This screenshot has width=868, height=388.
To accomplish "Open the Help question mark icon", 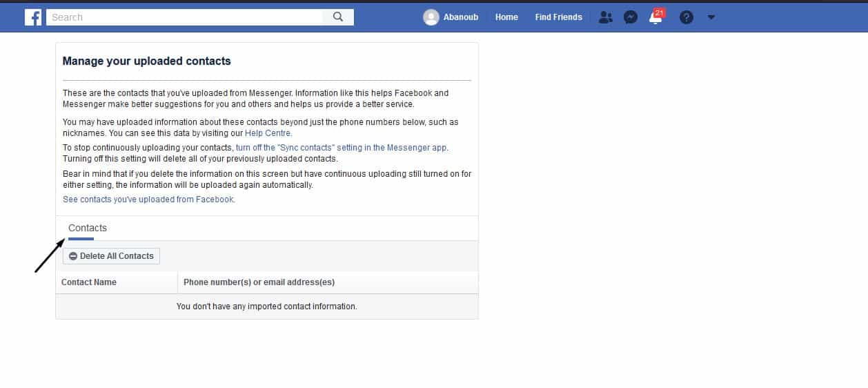I will pyautogui.click(x=686, y=17).
